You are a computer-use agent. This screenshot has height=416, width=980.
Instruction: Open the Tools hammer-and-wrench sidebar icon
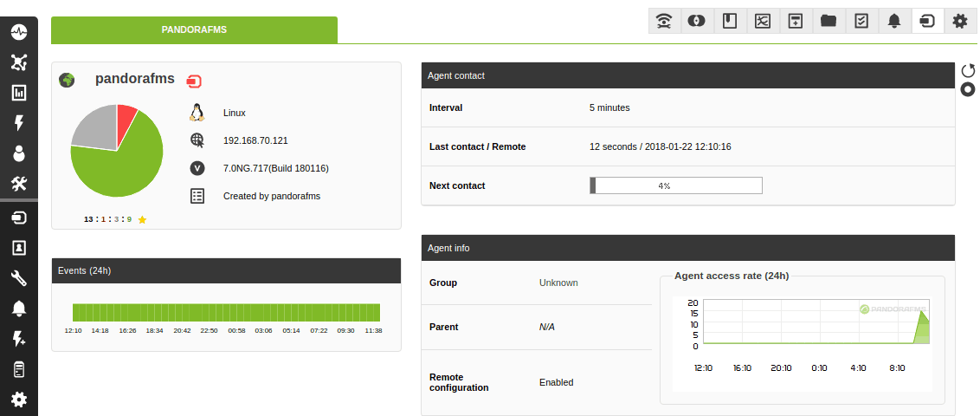[x=19, y=184]
